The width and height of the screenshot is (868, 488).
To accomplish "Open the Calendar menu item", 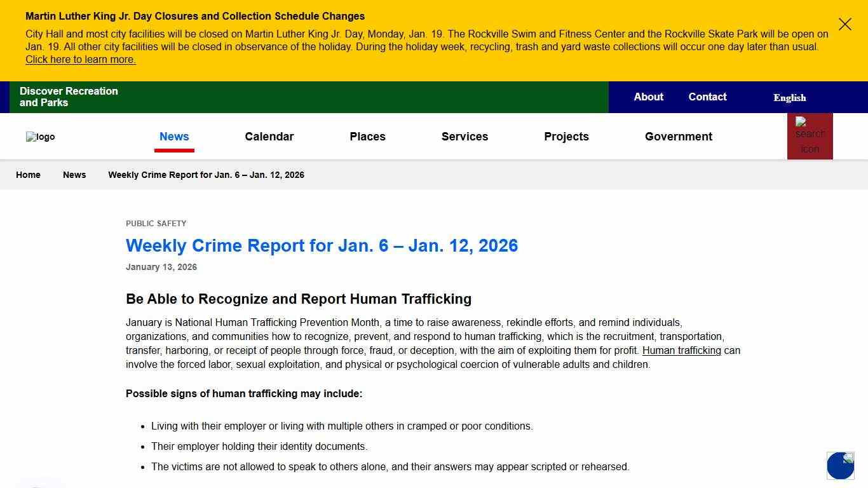I will tap(269, 136).
